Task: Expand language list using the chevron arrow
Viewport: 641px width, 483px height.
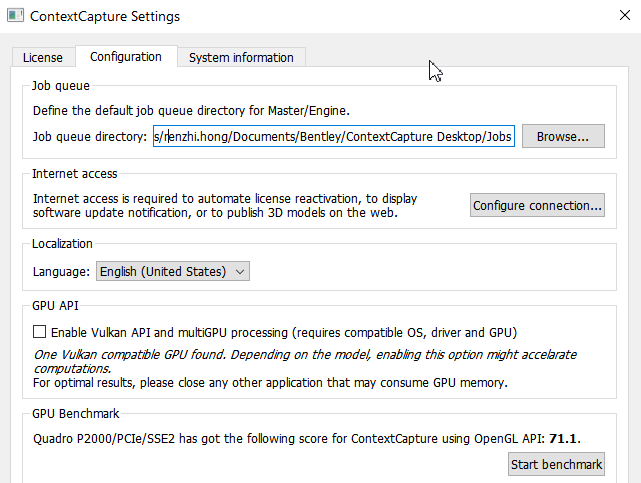Action: point(240,272)
